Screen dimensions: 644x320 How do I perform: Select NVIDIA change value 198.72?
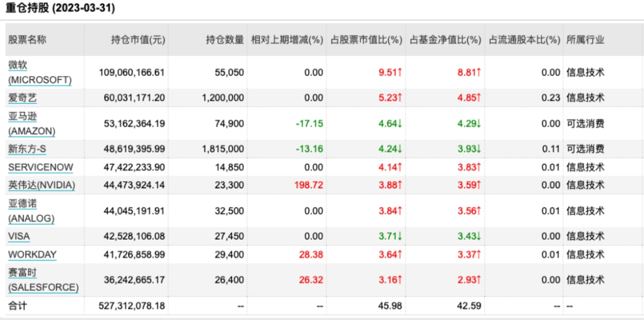point(308,185)
